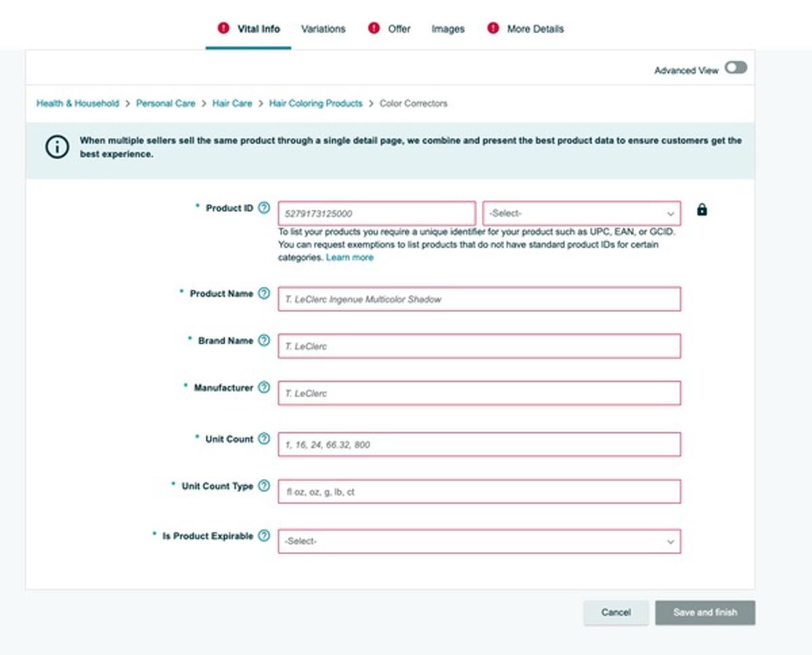Navigate to Hair Care in the breadcrumb

tap(232, 103)
